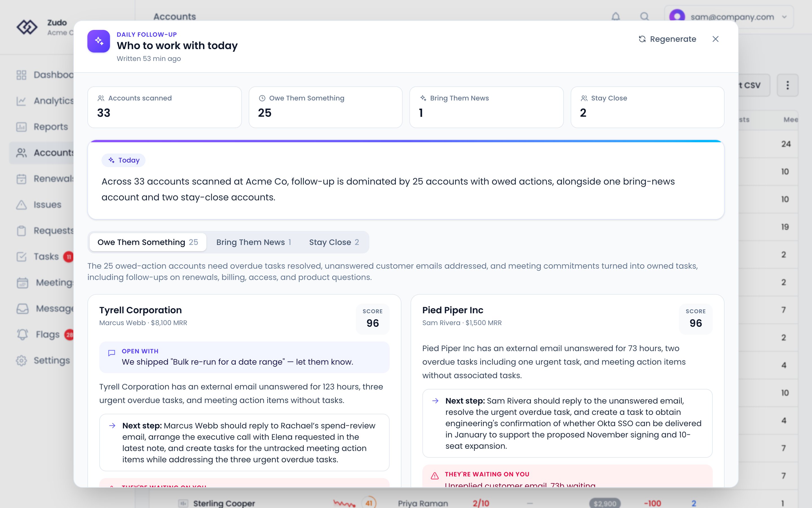Open the Stay Close tab
Screen dimensions: 812x508
pos(334,242)
